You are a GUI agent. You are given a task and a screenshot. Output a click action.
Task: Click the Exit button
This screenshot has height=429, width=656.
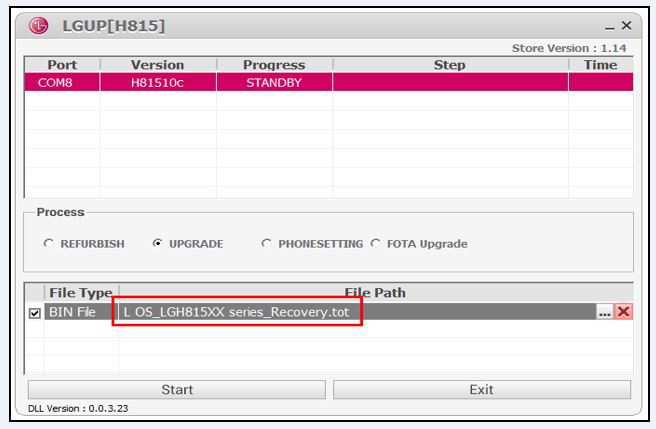[x=482, y=390]
